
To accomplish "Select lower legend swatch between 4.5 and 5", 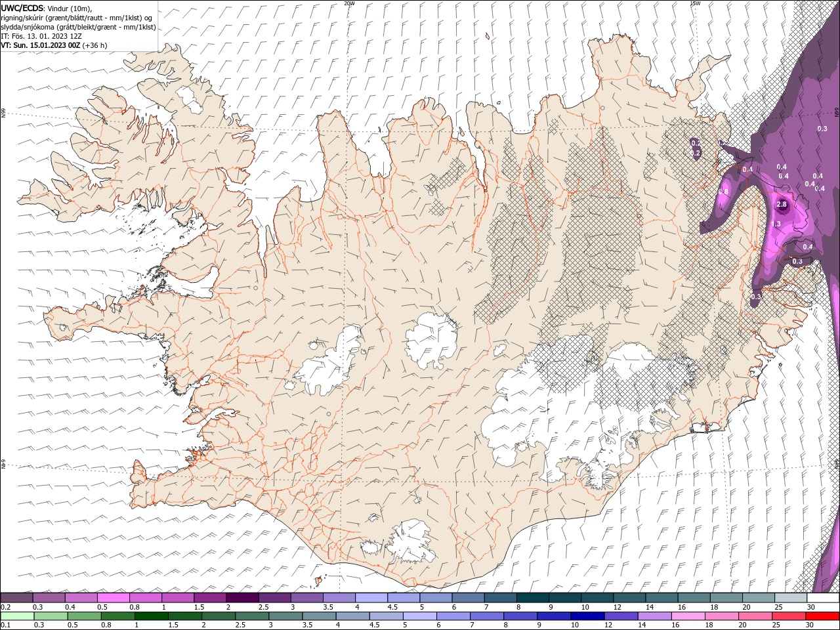I will pyautogui.click(x=386, y=616).
